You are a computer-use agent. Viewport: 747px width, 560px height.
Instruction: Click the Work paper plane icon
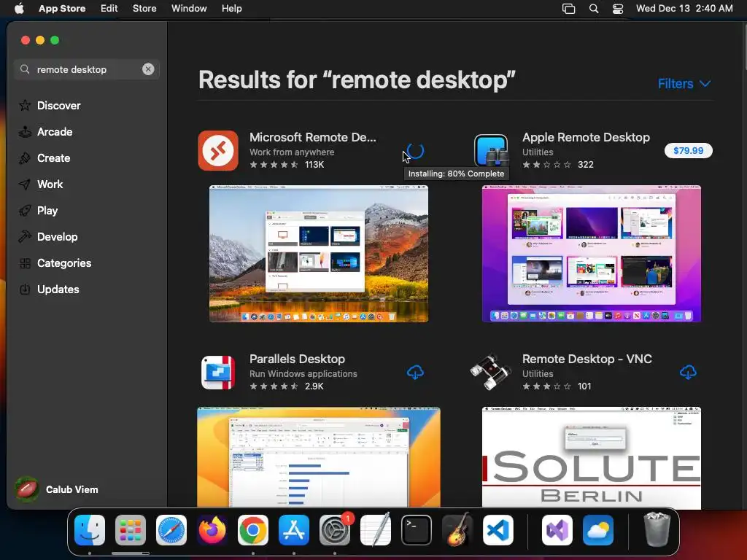pos(25,184)
